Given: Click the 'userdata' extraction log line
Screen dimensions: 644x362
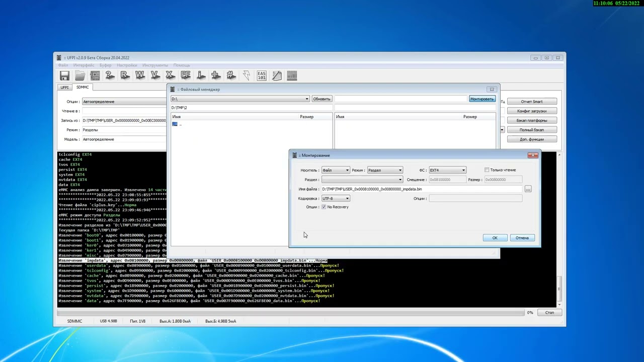Looking at the screenshot, I should point(199,265).
